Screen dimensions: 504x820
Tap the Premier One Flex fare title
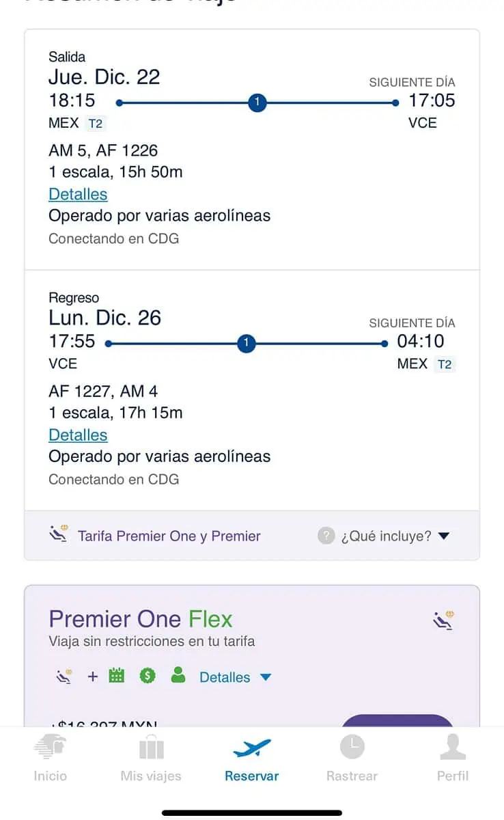coord(141,619)
